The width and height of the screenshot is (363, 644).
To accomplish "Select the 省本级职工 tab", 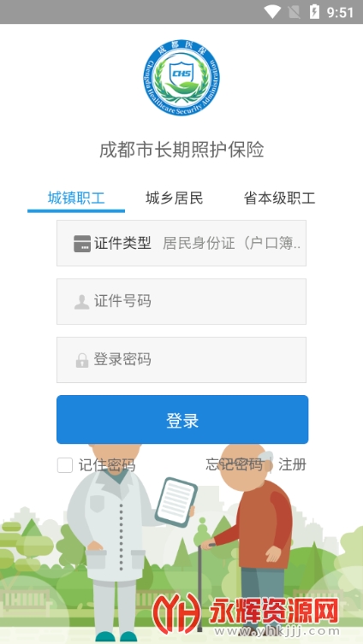I will click(x=280, y=198).
